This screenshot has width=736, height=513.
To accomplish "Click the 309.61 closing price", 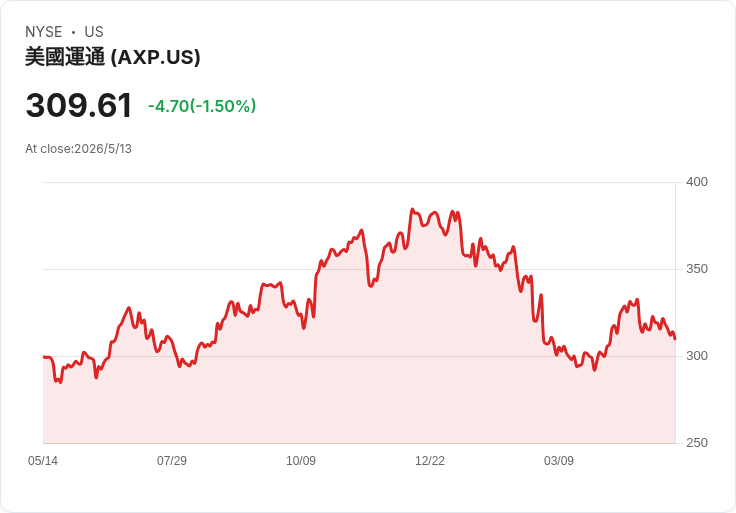I will click(x=79, y=105).
